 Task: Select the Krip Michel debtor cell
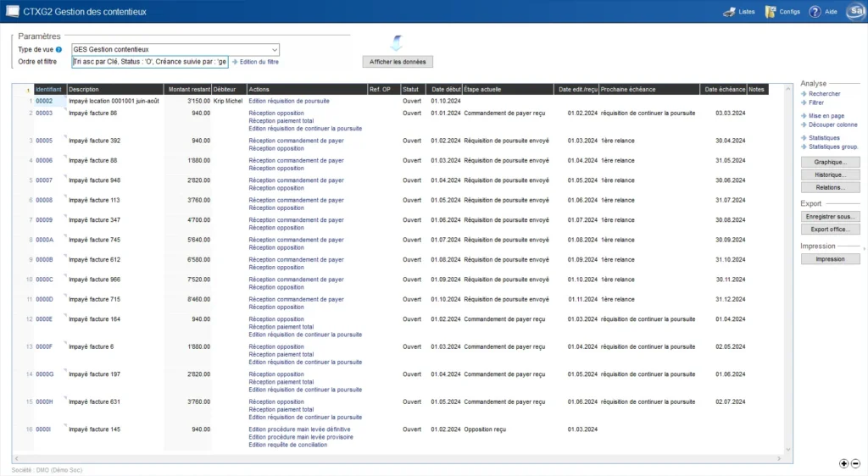tap(228, 101)
